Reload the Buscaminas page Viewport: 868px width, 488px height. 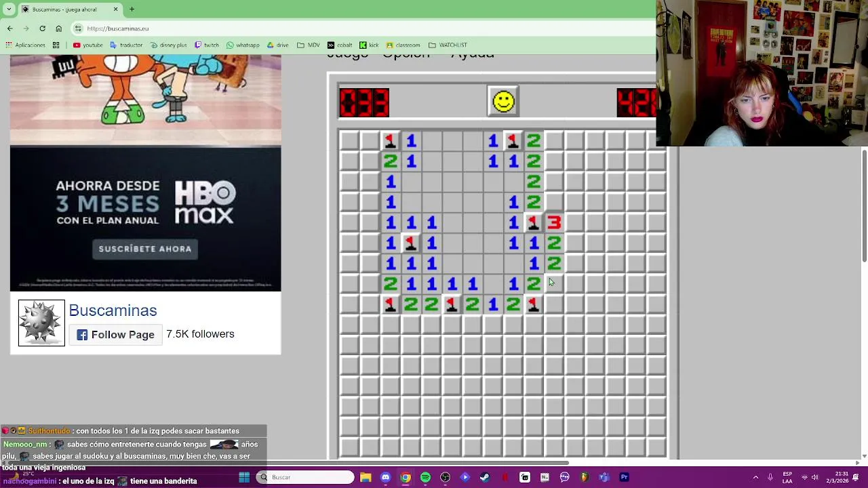click(x=42, y=28)
